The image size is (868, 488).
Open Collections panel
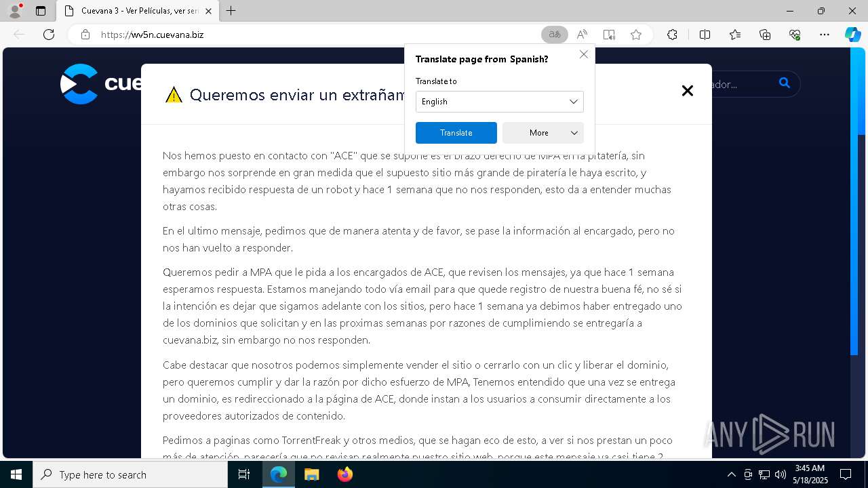point(765,35)
